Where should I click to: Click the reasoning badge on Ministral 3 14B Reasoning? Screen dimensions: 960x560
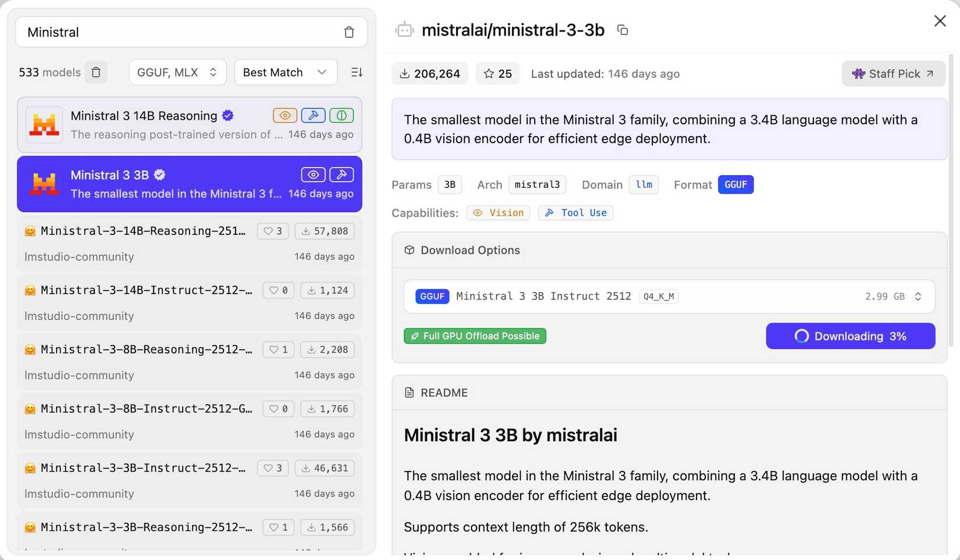(x=342, y=116)
